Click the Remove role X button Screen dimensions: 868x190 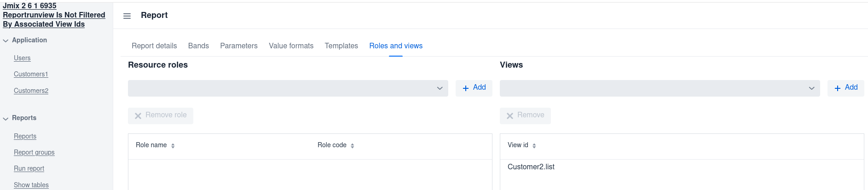(161, 115)
